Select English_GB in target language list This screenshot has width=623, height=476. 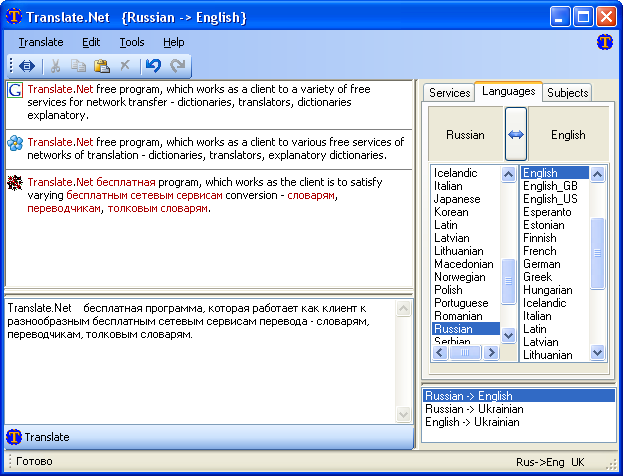click(x=555, y=186)
